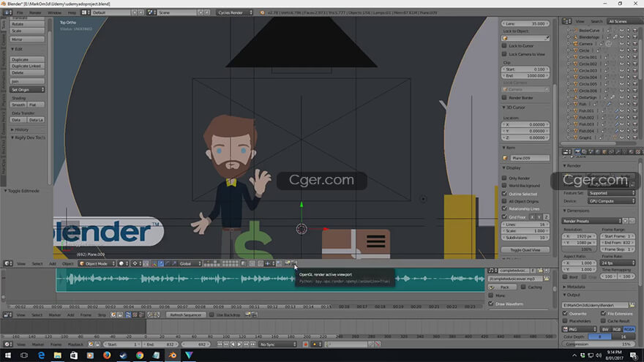
Task: Click the record auto-keyframe red button
Action: coord(306,344)
